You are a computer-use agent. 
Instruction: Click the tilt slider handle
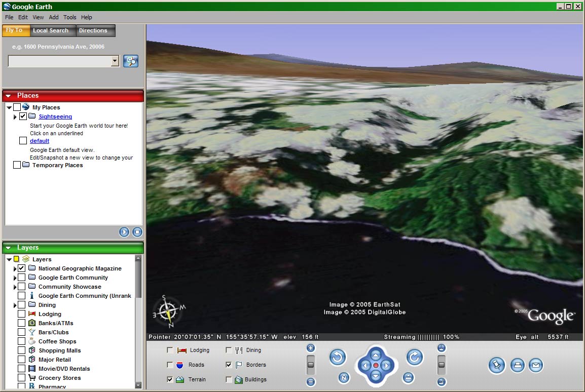(442, 364)
